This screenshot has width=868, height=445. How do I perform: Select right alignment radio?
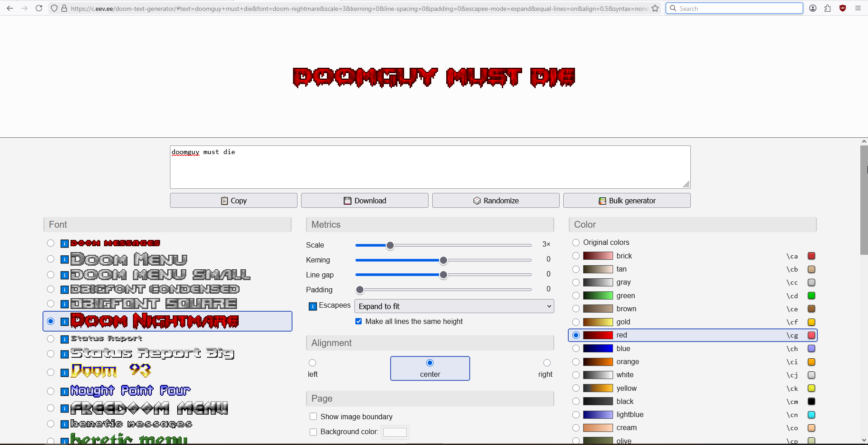547,363
